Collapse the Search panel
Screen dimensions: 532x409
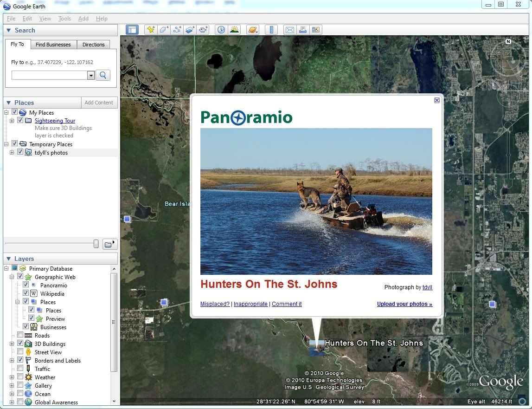point(9,30)
